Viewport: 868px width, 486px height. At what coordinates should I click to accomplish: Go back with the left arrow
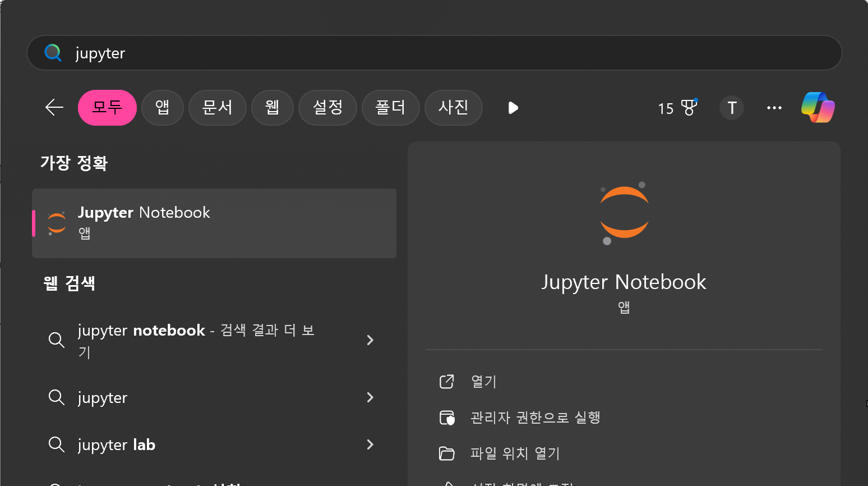(x=54, y=107)
